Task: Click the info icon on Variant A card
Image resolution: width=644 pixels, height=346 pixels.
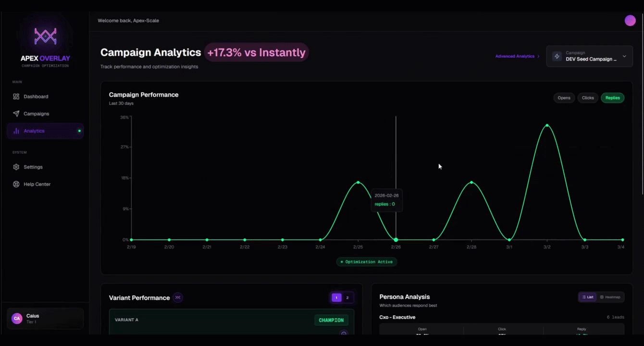Action: point(344,334)
